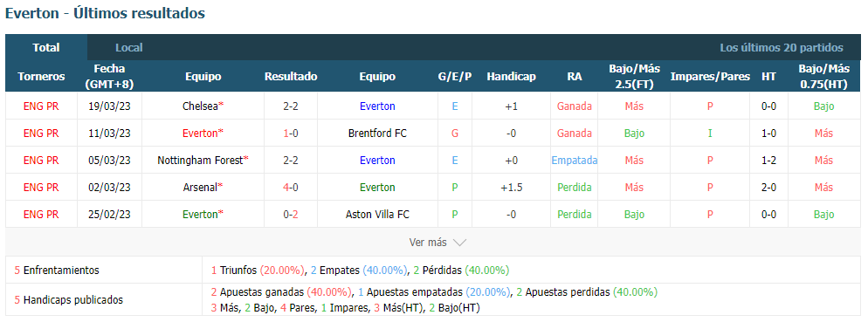Click the Resultado column header
This screenshot has width=868, height=322.
[291, 77]
